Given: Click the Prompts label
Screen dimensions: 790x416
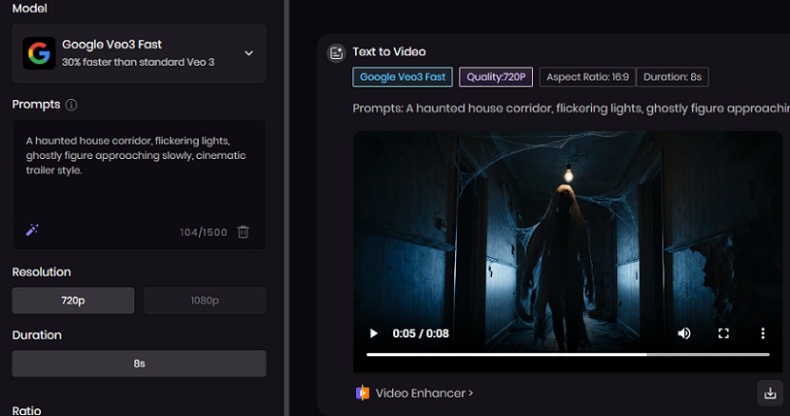Looking at the screenshot, I should click(36, 105).
